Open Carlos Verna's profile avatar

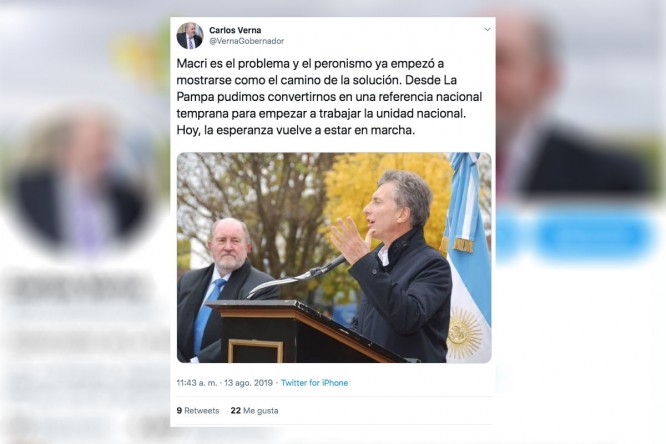pyautogui.click(x=189, y=36)
